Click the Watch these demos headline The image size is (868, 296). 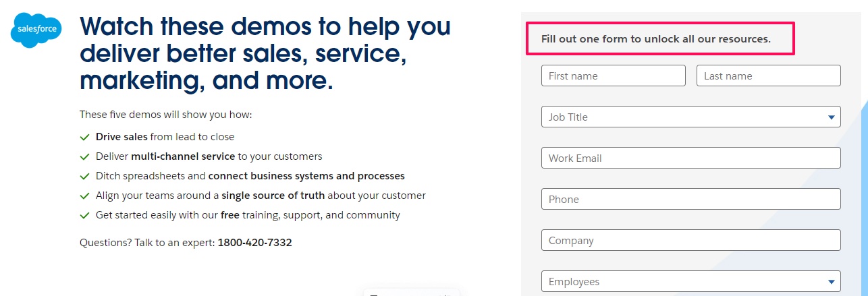265,53
